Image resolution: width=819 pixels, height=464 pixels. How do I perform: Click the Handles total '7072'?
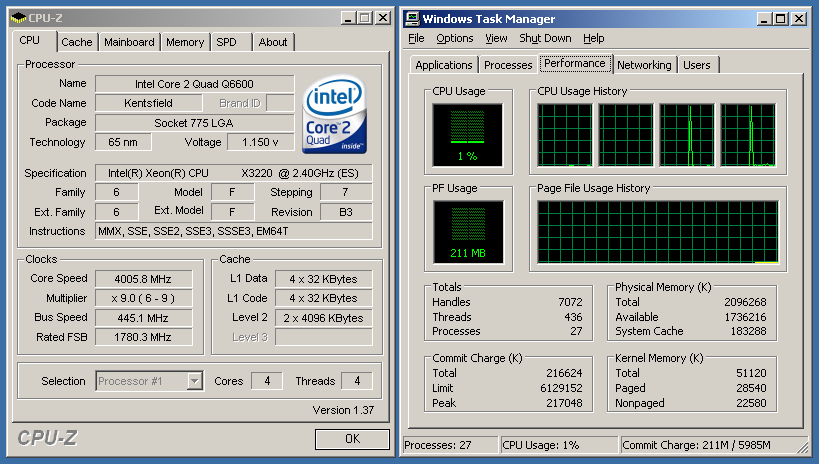[570, 302]
